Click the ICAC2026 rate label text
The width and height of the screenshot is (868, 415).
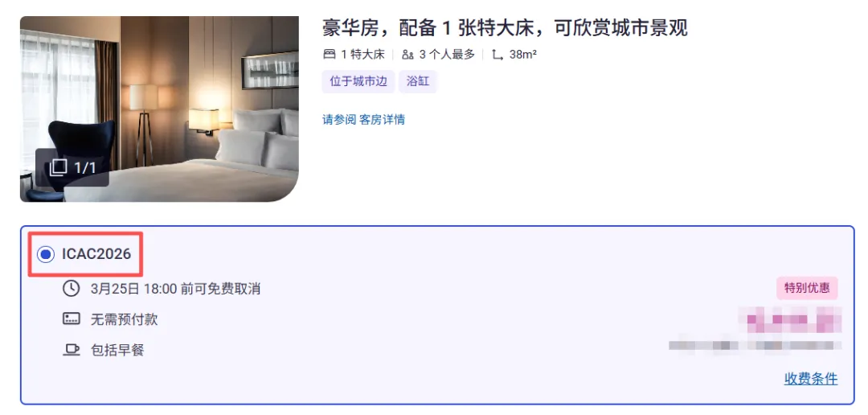96,254
